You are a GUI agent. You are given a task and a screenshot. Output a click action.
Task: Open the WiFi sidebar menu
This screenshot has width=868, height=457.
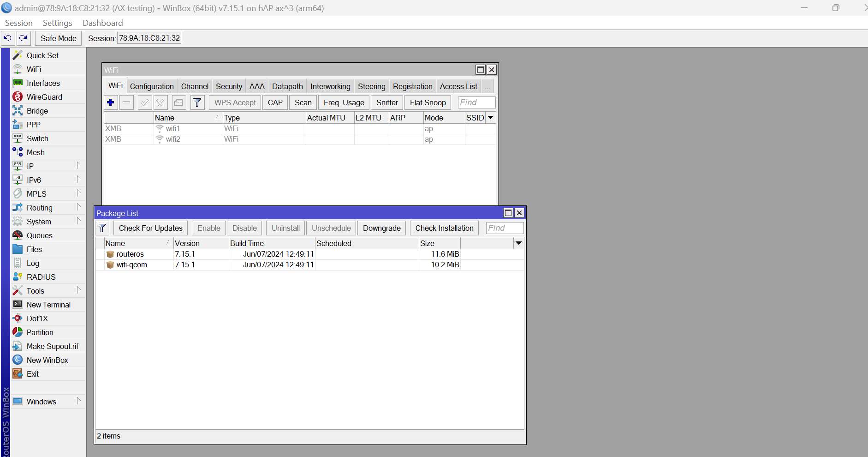pos(48,69)
